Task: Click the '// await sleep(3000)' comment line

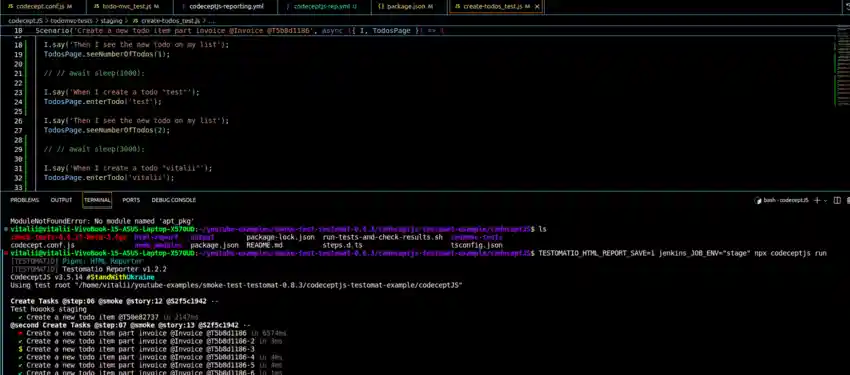Action: point(94,149)
